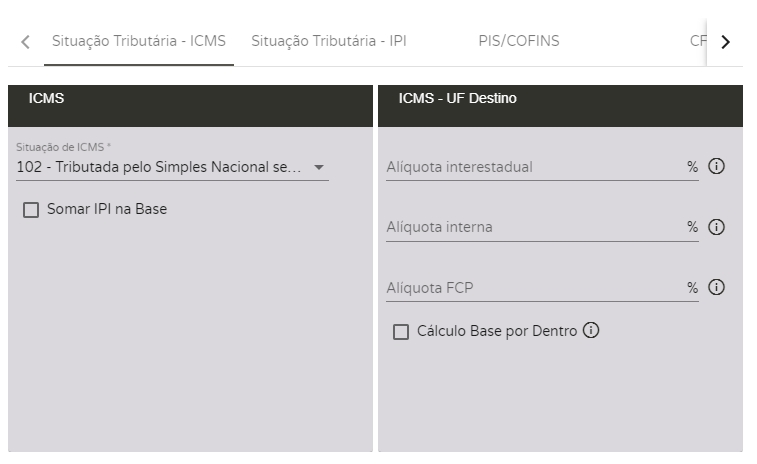Click the Situação de ICMS dropdown arrow
This screenshot has height=464, width=757.
pyautogui.click(x=319, y=167)
